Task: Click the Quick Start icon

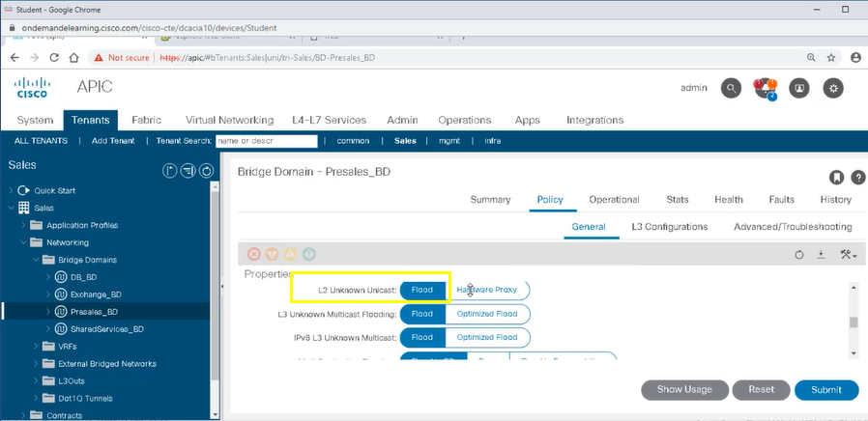Action: (23, 190)
